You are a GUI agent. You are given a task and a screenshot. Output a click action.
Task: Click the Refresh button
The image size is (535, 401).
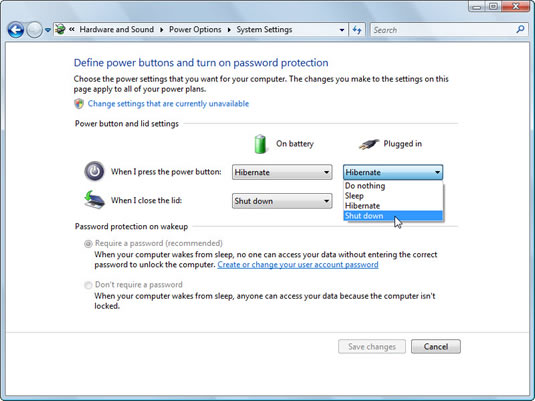357,30
